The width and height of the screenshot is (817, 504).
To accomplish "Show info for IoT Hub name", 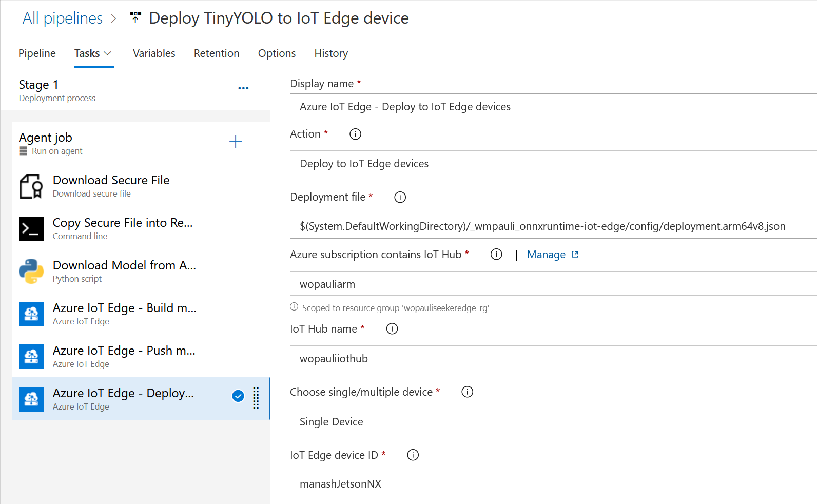I will point(392,329).
